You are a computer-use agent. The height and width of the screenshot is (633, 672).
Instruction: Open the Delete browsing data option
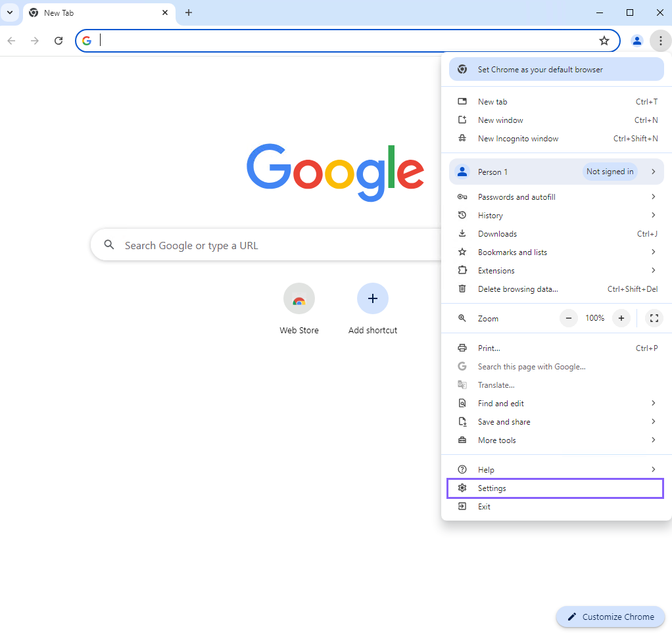(517, 289)
